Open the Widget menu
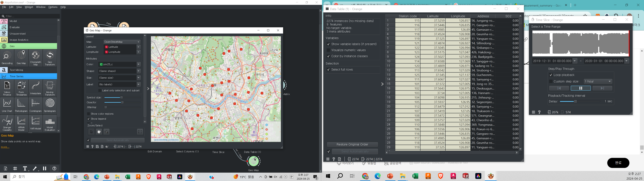The height and width of the screenshot is (181, 644). [x=29, y=7]
